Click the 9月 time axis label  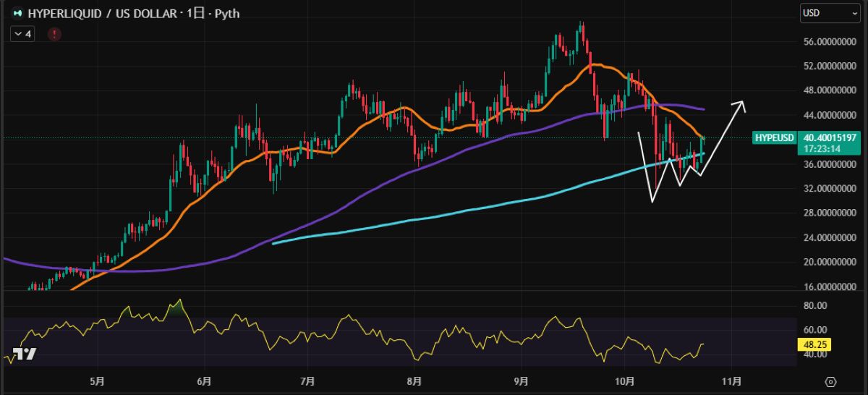point(522,381)
